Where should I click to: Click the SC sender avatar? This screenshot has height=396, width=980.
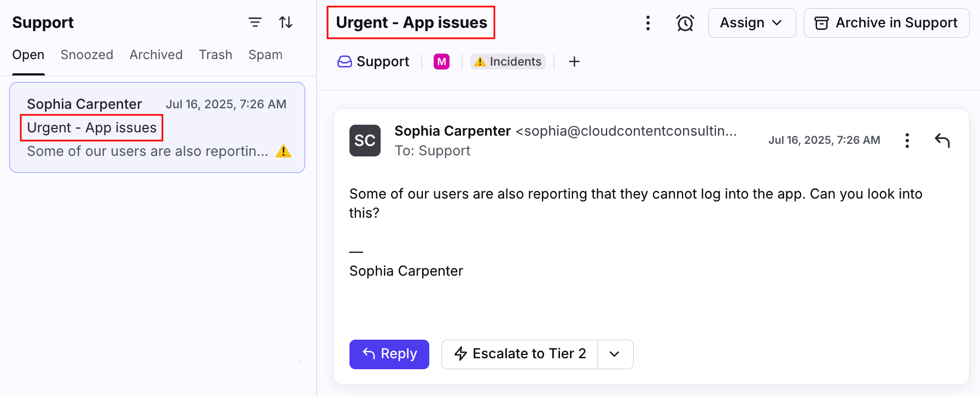[365, 141]
